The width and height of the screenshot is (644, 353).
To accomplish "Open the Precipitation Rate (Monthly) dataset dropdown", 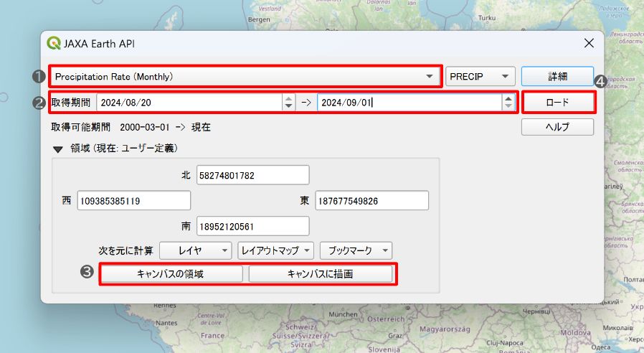I will (x=245, y=77).
